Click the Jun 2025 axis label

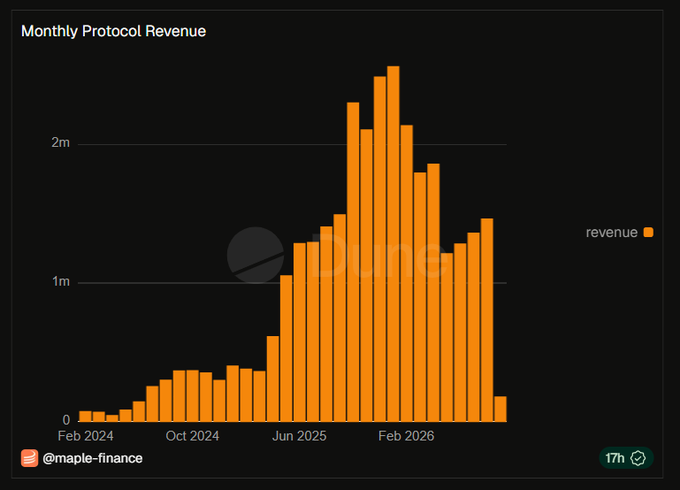[299, 436]
